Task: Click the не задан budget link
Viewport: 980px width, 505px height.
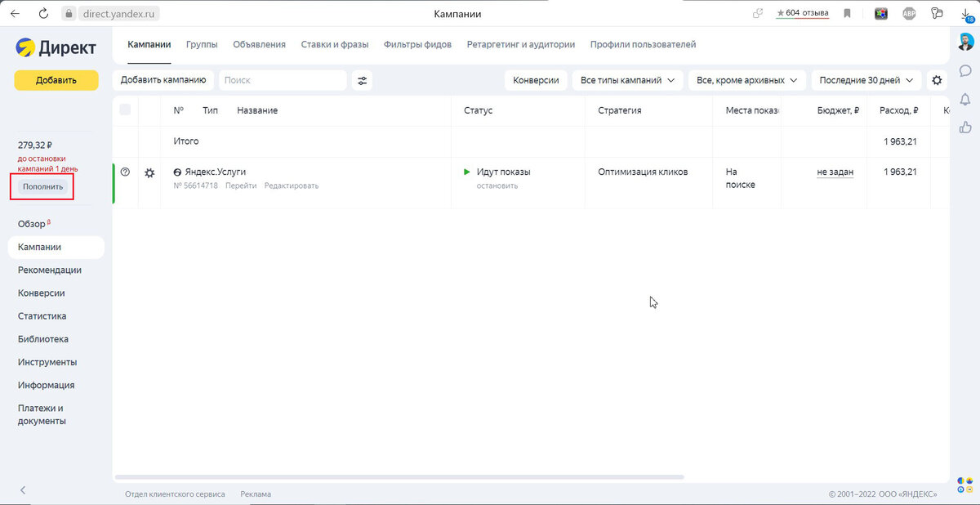Action: tap(835, 172)
